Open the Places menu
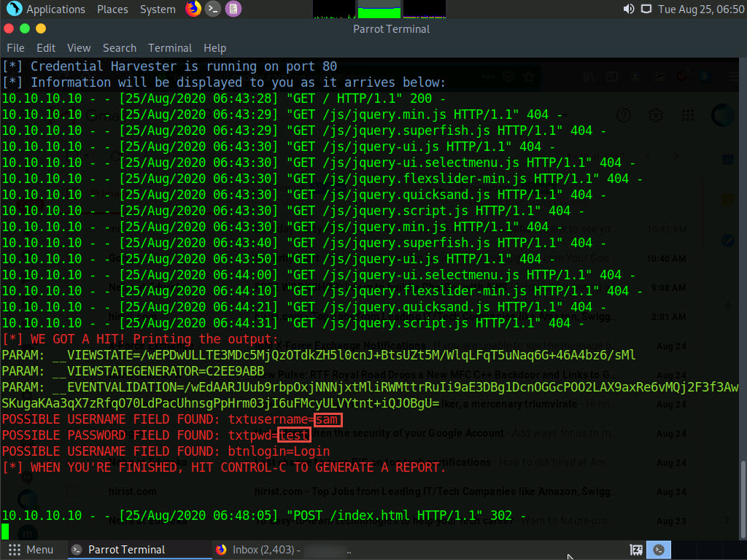 click(112, 9)
